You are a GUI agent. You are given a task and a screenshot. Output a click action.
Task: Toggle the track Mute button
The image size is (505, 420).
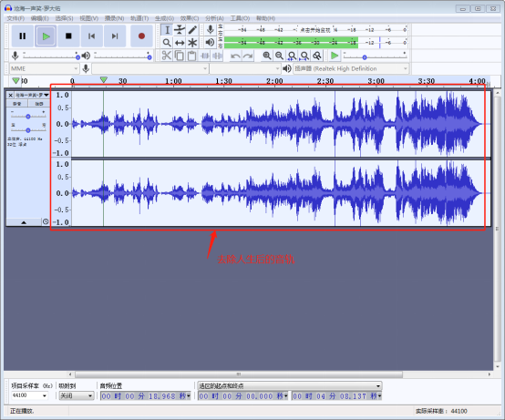click(17, 104)
